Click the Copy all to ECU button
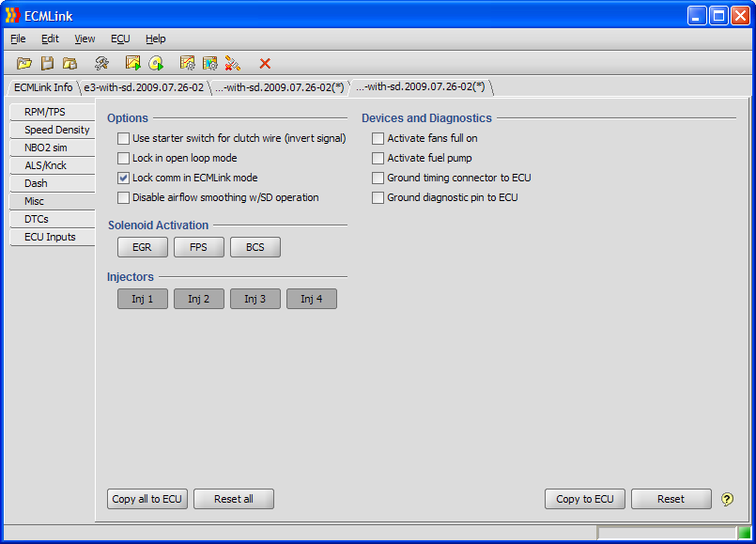This screenshot has width=756, height=544. [147, 499]
